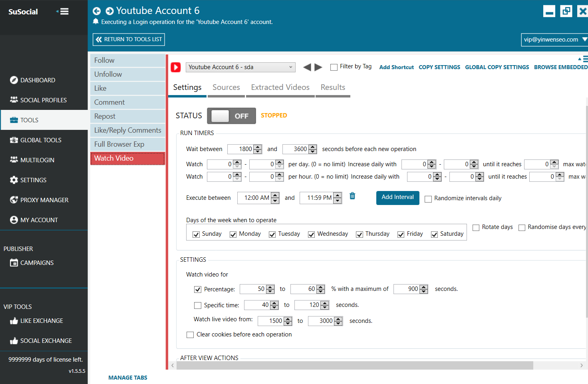Click the Add Interval button
Viewport: 588px width, 384px height.
pos(397,198)
